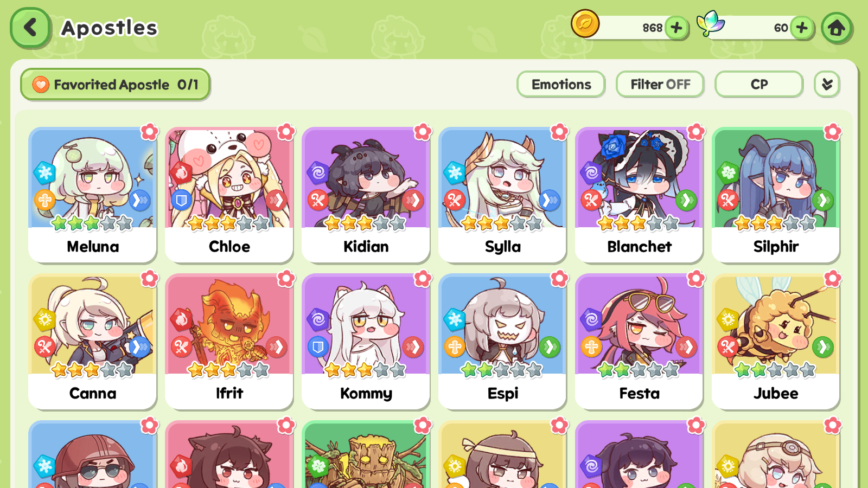Select the Festa apostle card

tap(639, 342)
